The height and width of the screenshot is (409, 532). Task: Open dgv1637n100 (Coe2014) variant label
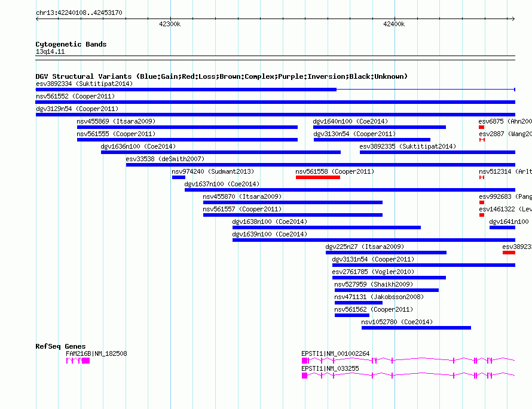222,184
